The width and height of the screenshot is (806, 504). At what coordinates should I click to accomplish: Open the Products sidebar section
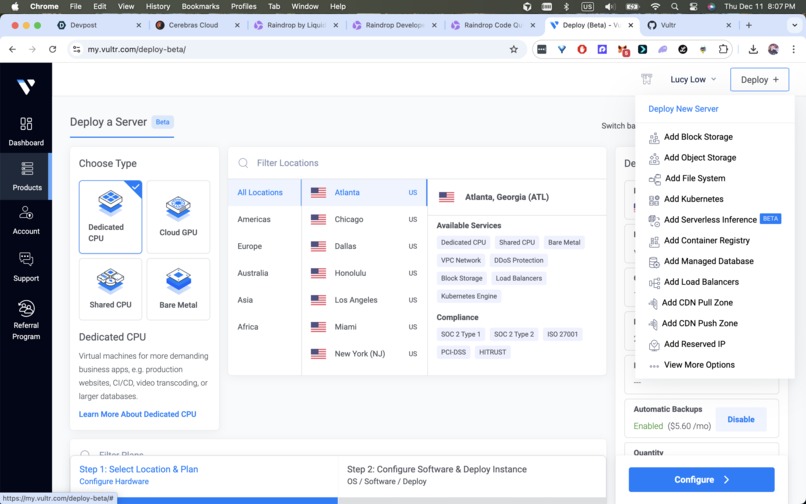[26, 176]
